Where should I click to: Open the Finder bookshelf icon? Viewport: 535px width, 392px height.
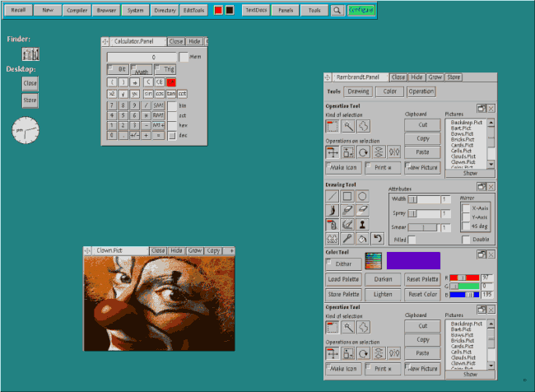pyautogui.click(x=30, y=54)
